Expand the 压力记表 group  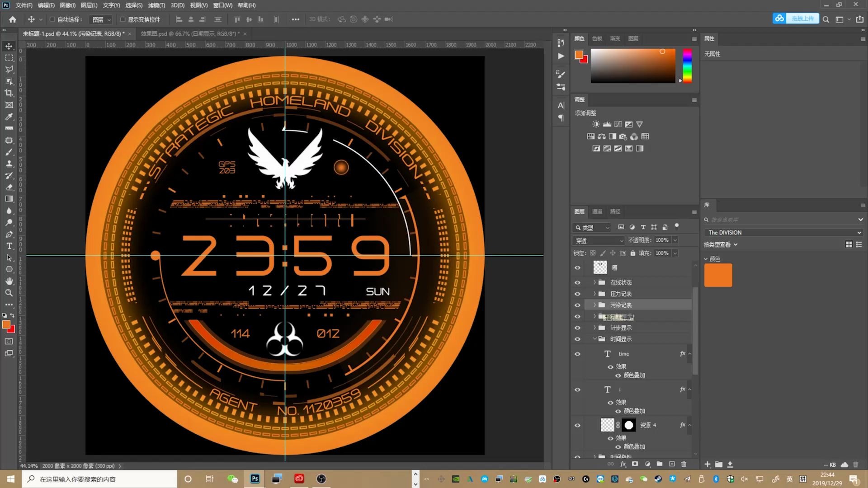(594, 294)
